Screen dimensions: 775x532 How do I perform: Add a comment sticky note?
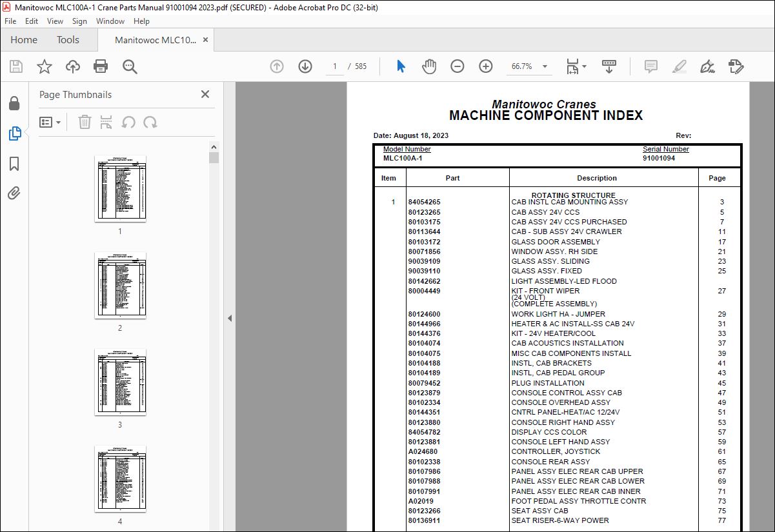(x=651, y=66)
